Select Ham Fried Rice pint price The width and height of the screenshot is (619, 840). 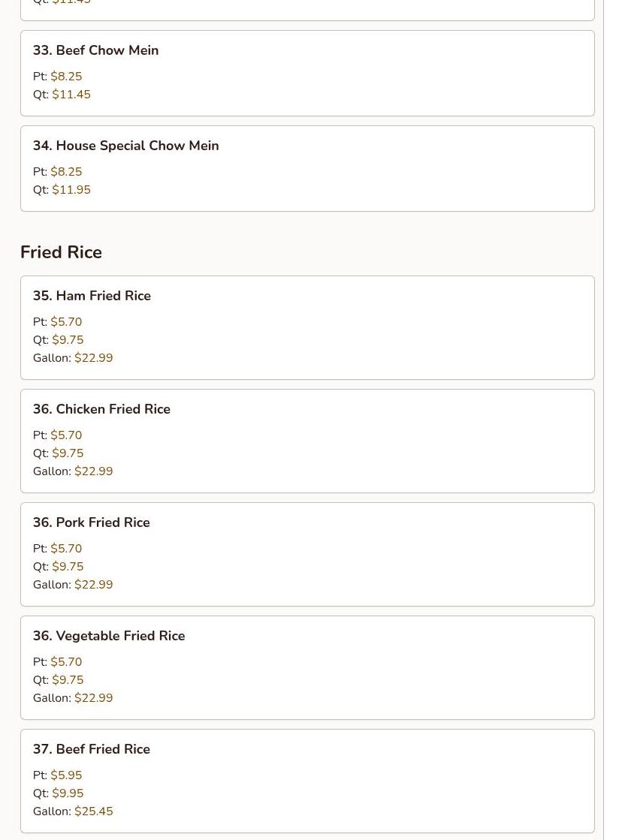coord(66,322)
